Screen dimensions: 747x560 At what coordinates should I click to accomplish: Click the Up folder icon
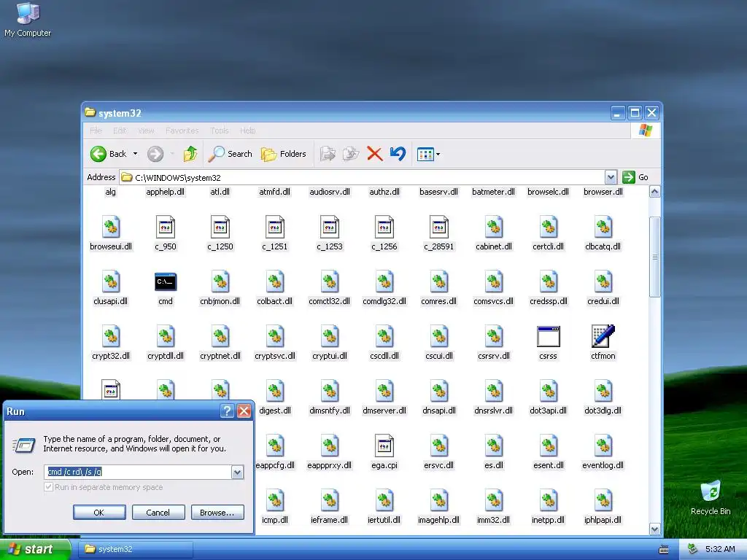190,154
